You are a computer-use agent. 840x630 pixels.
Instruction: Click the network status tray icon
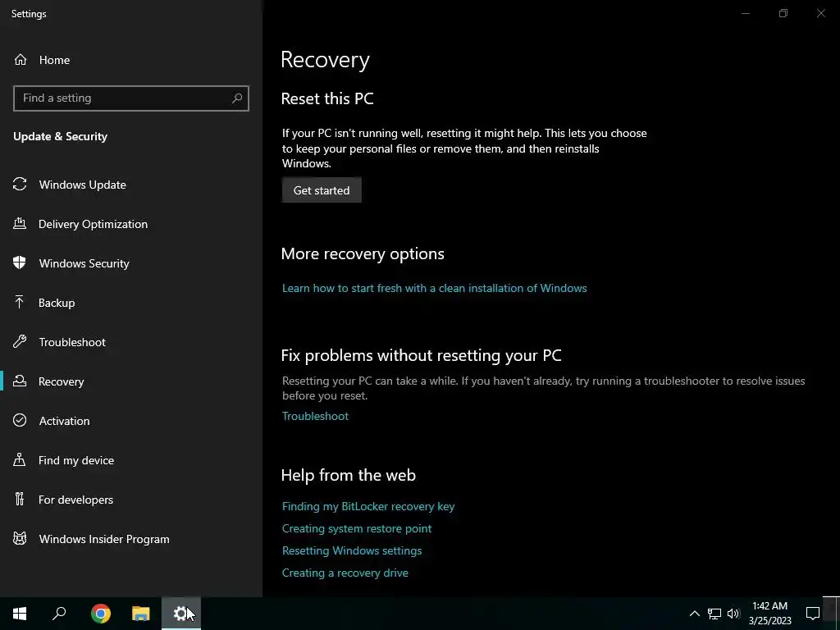coord(714,614)
